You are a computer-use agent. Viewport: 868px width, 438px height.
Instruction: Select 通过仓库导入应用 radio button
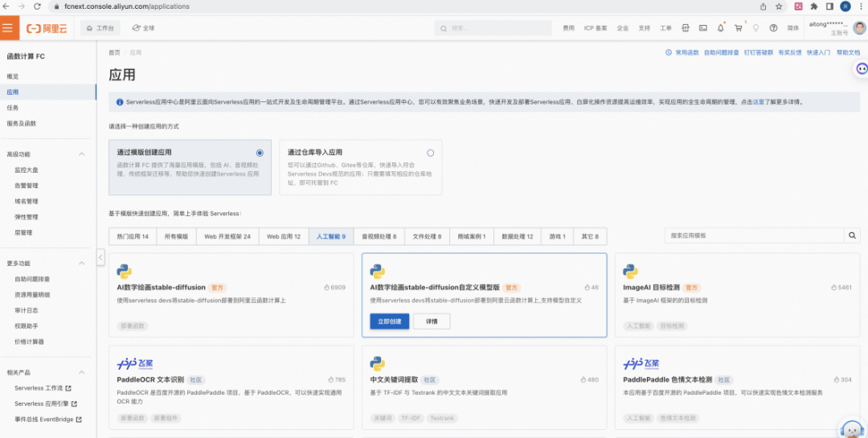pos(430,153)
